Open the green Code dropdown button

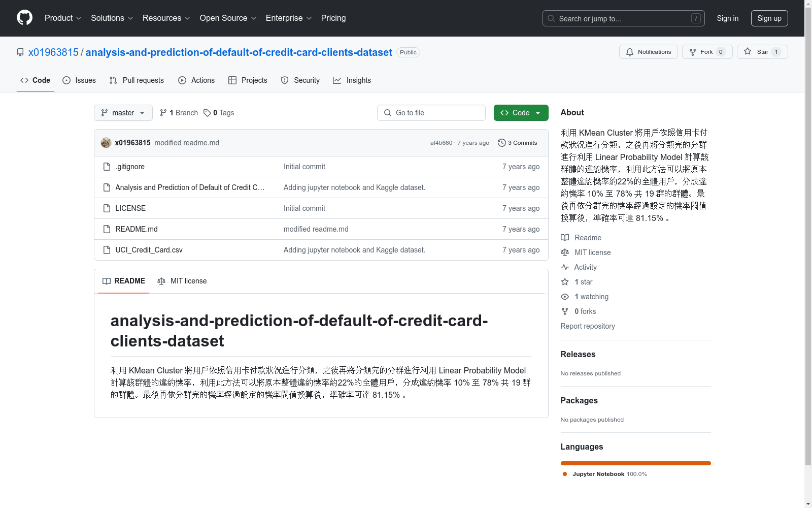tap(521, 113)
